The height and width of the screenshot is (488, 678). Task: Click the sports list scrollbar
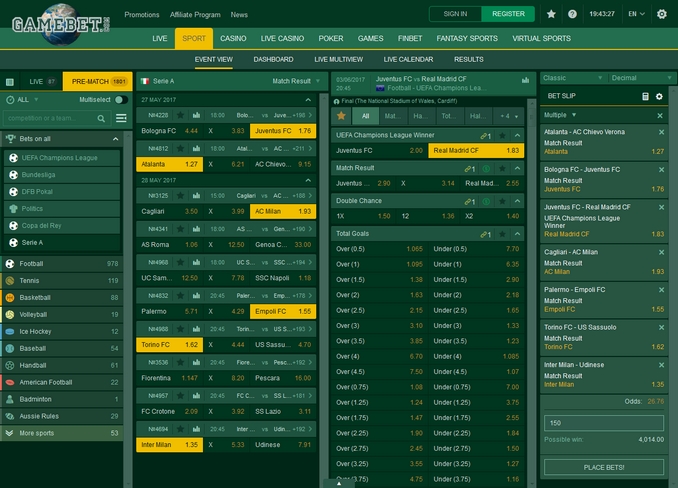[x=128, y=309]
